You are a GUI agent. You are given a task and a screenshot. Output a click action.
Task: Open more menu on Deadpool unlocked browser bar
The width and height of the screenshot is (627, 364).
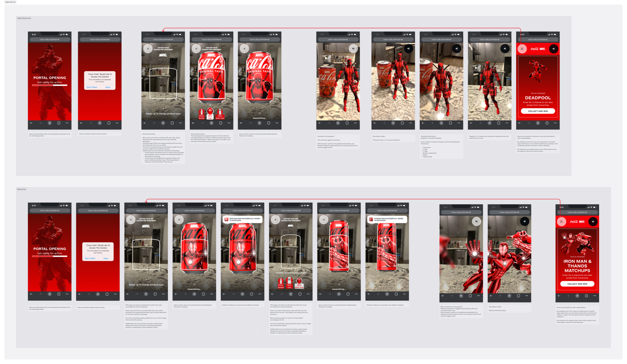point(556,123)
